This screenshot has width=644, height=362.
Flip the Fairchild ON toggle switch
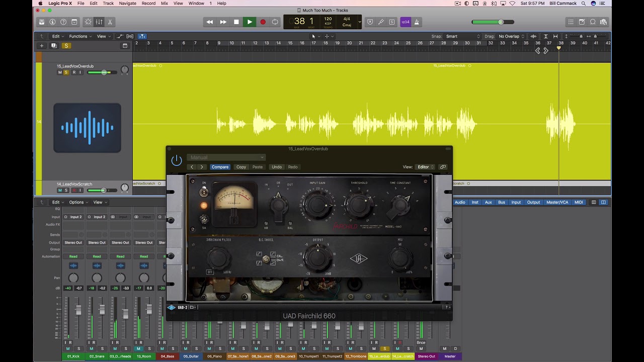(204, 192)
